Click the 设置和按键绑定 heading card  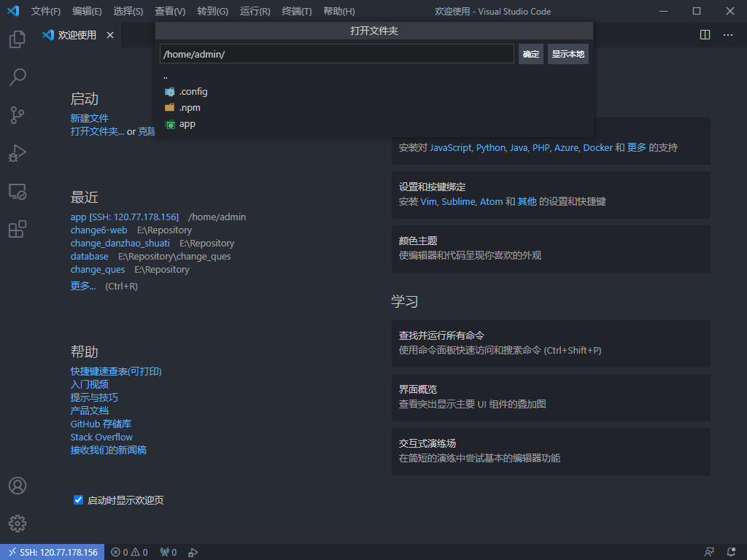coord(551,195)
